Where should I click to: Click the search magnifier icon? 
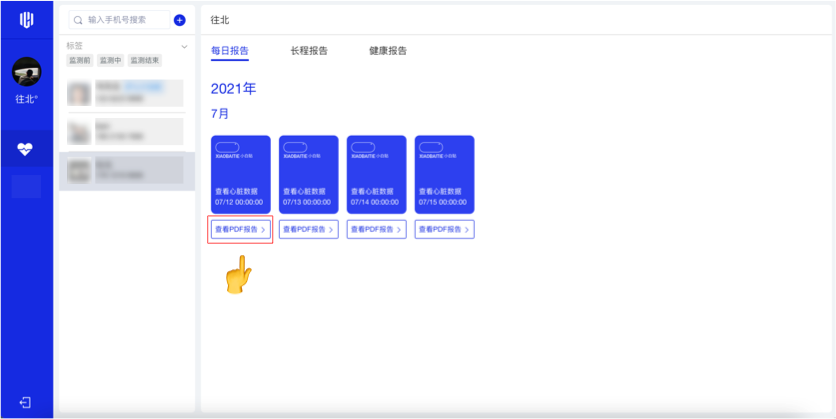[x=77, y=19]
